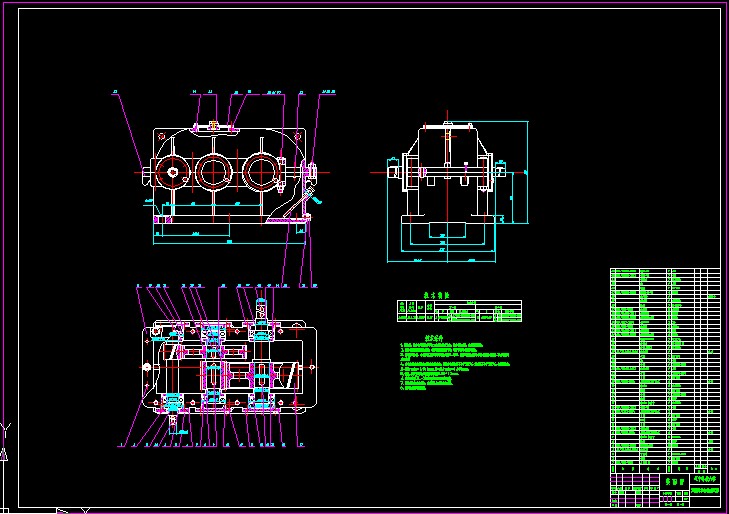Click the cyan bottom length dimension under front view
The height and width of the screenshot is (514, 729).
click(x=229, y=243)
